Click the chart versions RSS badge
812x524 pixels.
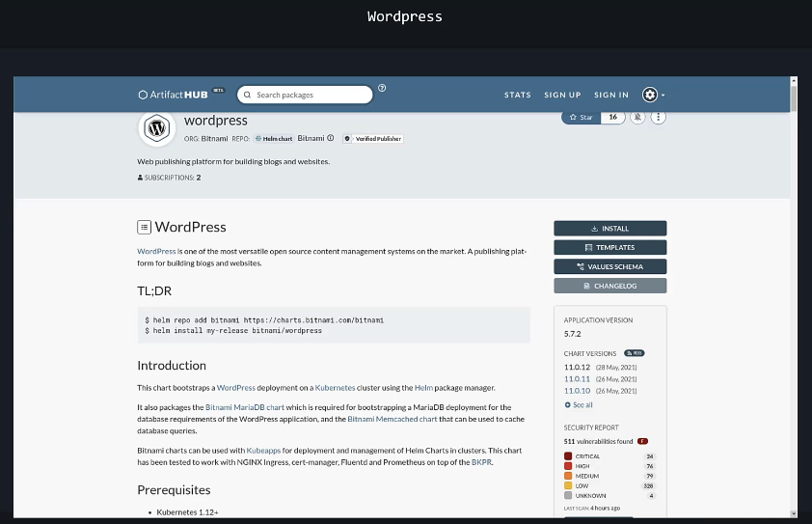pos(635,353)
